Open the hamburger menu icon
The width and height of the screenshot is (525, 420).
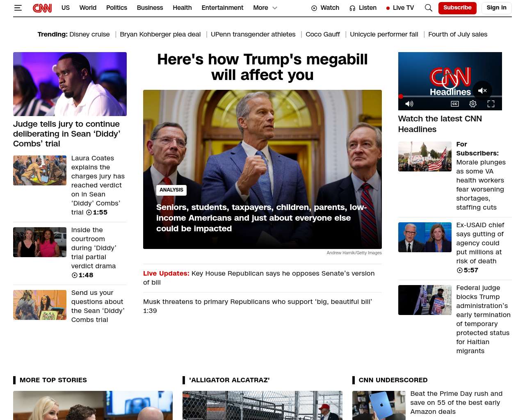(18, 8)
